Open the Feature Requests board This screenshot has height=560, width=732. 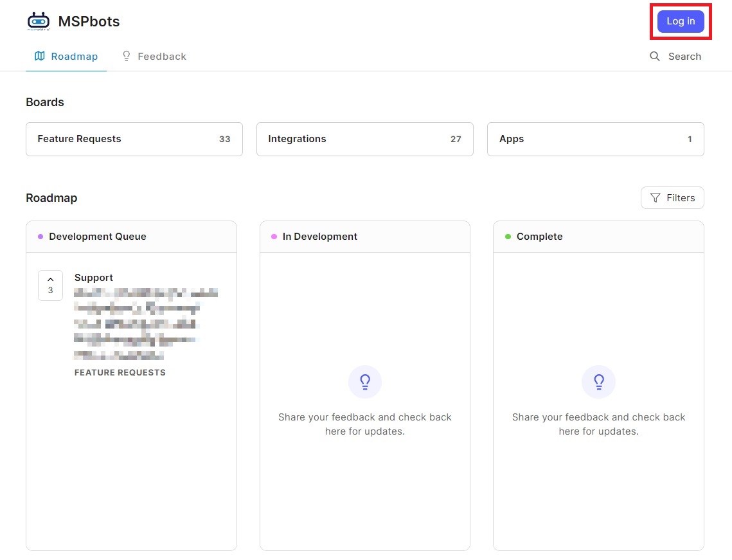point(134,139)
